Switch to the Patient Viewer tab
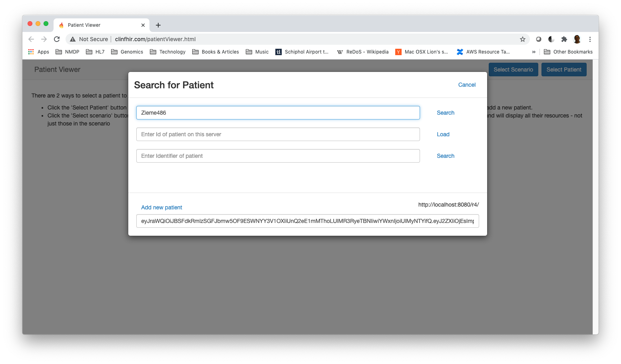This screenshot has height=364, width=621. (x=96, y=25)
